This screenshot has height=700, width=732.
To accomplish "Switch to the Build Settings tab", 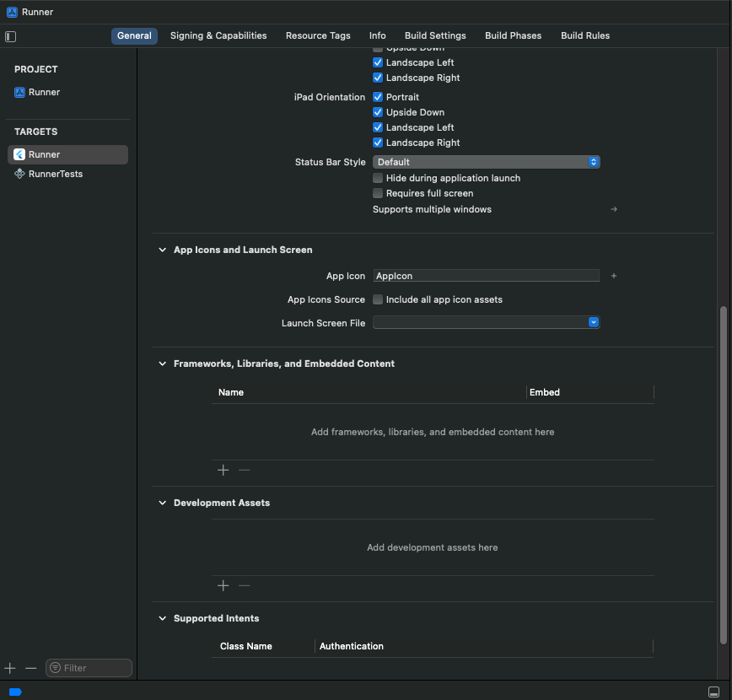I will coord(434,35).
